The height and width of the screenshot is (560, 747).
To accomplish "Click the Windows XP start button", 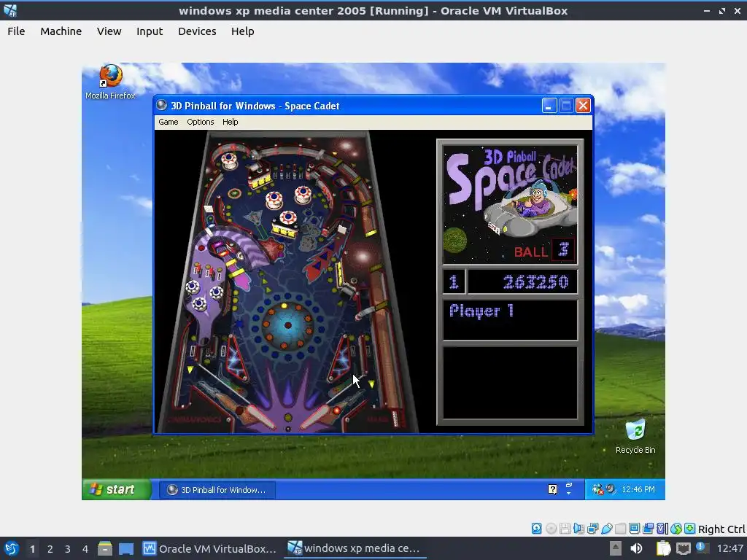I will click(x=117, y=489).
